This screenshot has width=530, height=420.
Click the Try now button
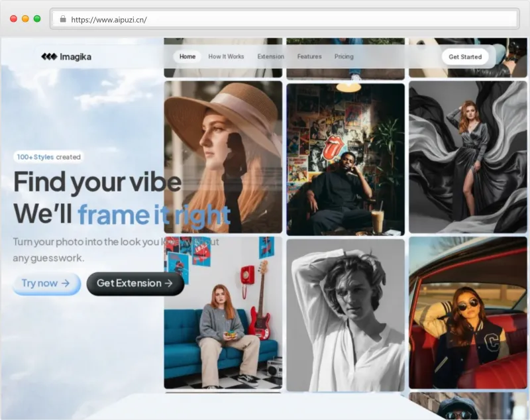(x=46, y=284)
